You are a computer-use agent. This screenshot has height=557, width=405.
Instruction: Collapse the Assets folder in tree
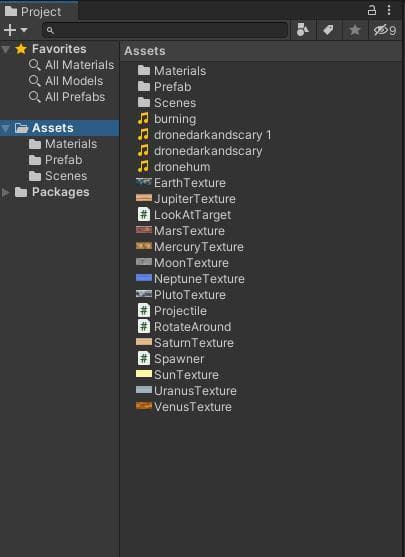tap(6, 128)
